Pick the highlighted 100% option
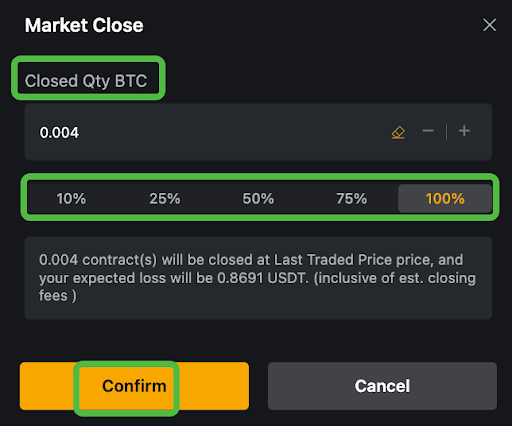Viewport: 512px width, 426px height. click(x=445, y=199)
